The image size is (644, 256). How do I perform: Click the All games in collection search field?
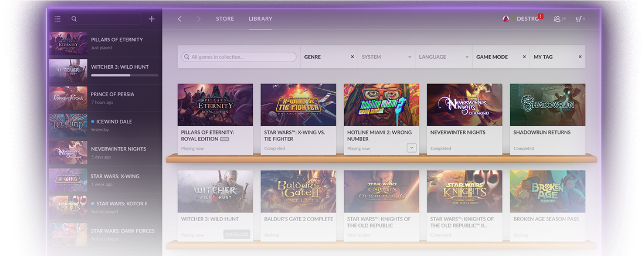239,57
